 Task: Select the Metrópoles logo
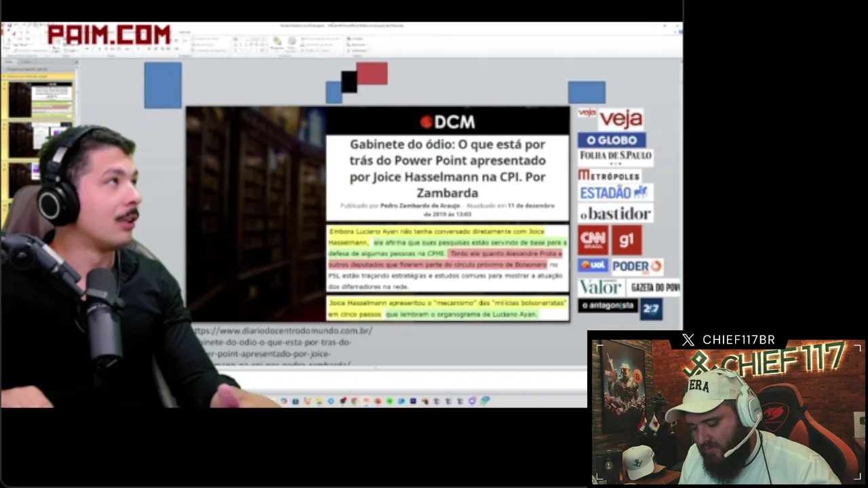(x=608, y=175)
